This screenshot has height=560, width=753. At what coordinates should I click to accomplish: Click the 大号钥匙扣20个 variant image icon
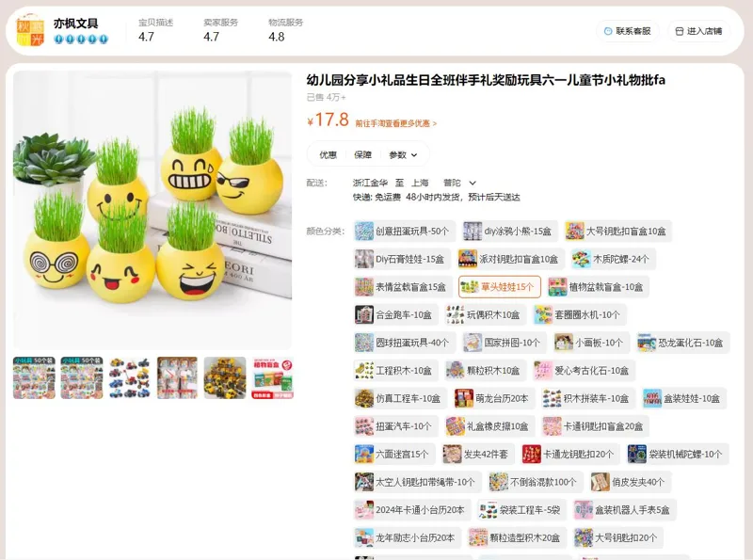[584, 538]
